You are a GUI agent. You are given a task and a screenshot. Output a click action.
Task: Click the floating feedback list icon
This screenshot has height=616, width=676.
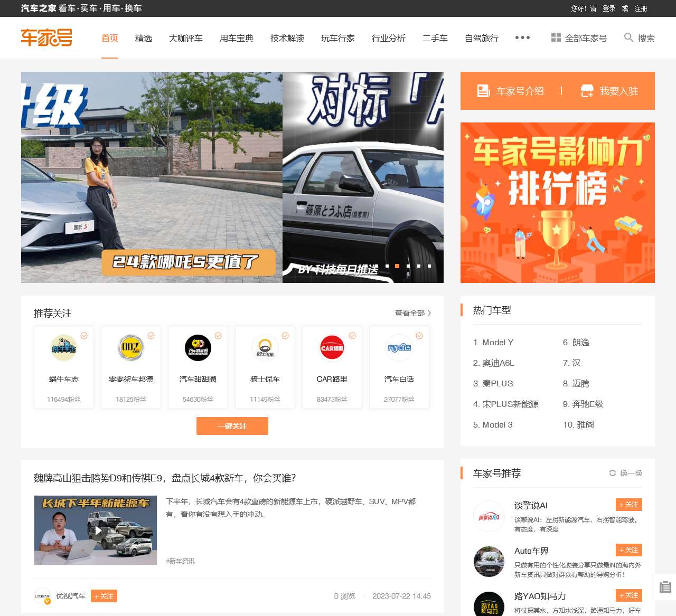pyautogui.click(x=665, y=587)
